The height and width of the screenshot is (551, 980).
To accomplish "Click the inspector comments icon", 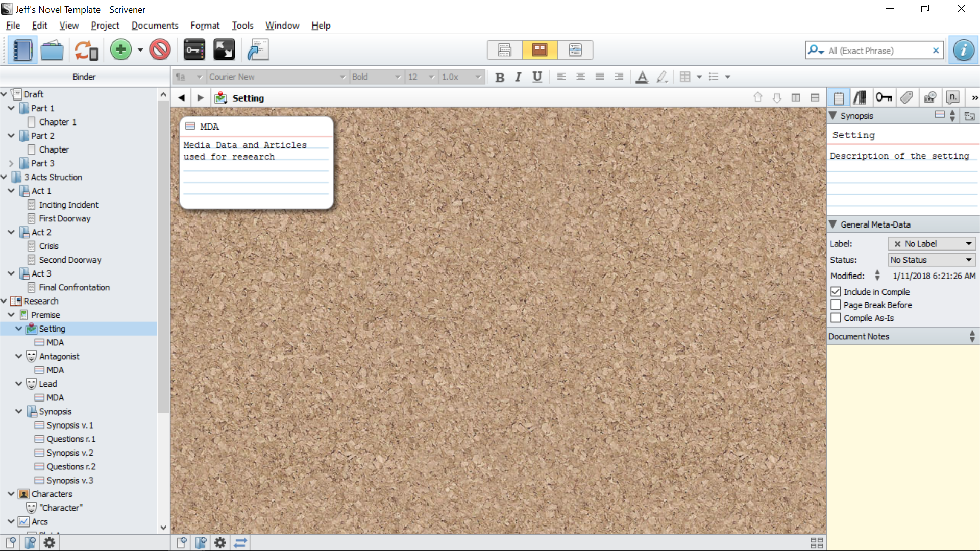I will [953, 98].
